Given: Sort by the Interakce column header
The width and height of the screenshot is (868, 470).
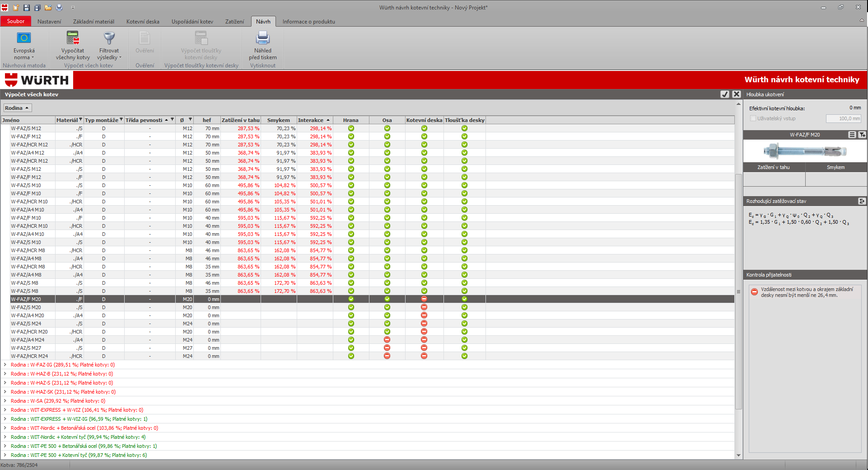Looking at the screenshot, I should coord(314,120).
